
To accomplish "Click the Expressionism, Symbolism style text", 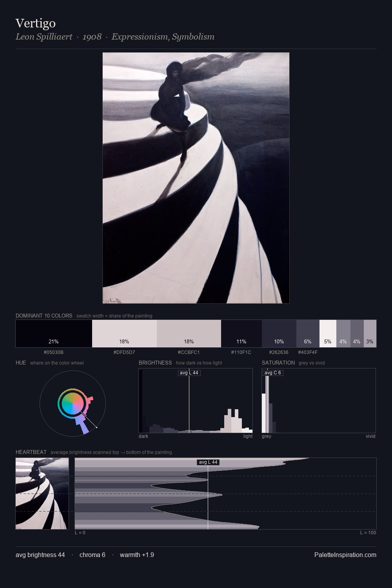I will click(x=163, y=37).
